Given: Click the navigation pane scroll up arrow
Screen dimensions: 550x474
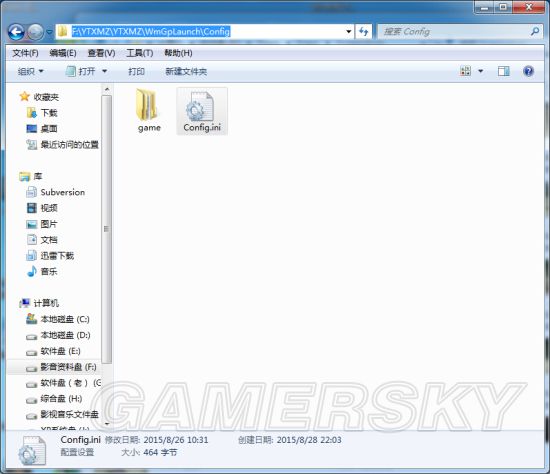Looking at the screenshot, I should pyautogui.click(x=107, y=89).
